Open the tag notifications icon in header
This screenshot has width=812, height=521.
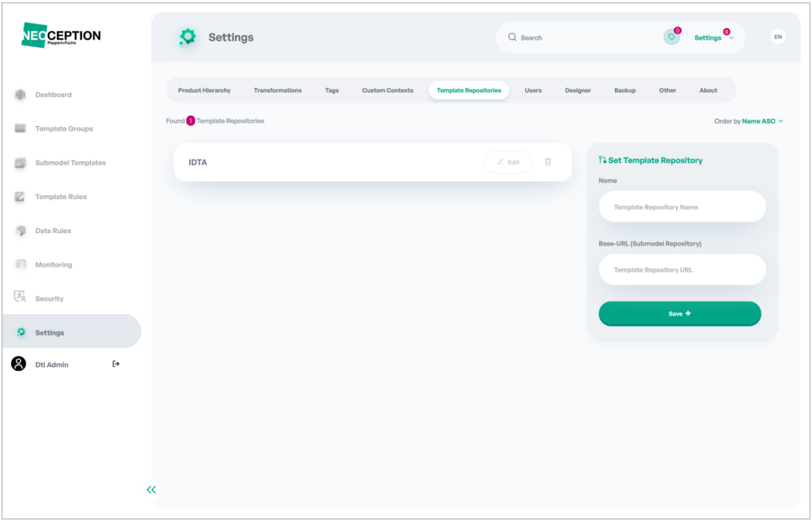pos(672,37)
